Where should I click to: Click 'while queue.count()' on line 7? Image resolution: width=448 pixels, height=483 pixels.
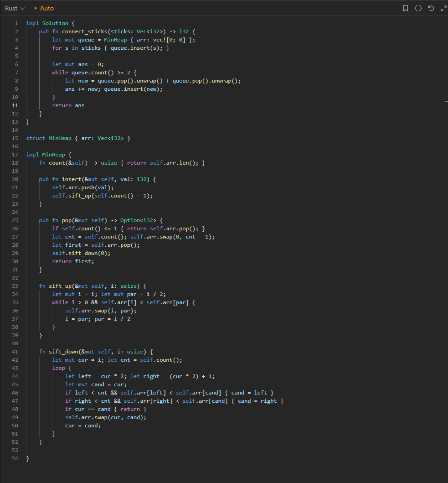tap(83, 73)
